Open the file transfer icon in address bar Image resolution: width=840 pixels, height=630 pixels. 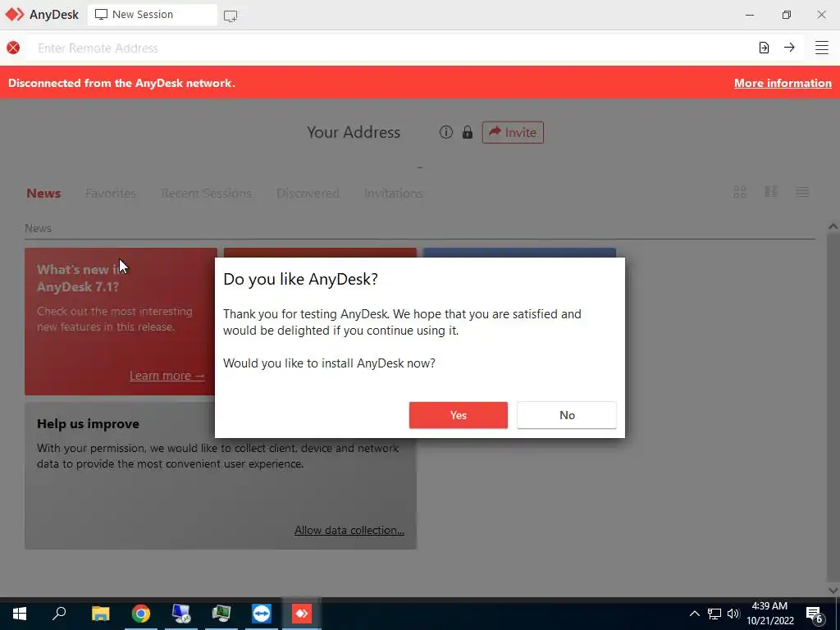point(764,48)
